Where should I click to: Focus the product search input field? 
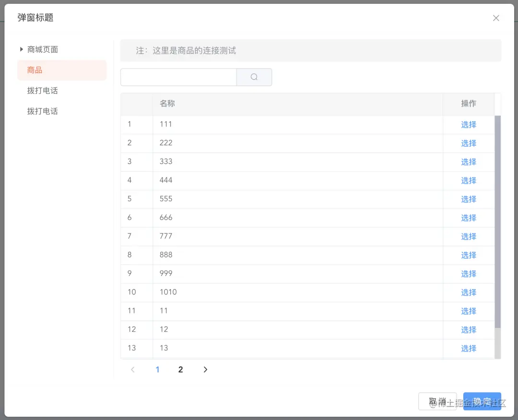pyautogui.click(x=179, y=77)
